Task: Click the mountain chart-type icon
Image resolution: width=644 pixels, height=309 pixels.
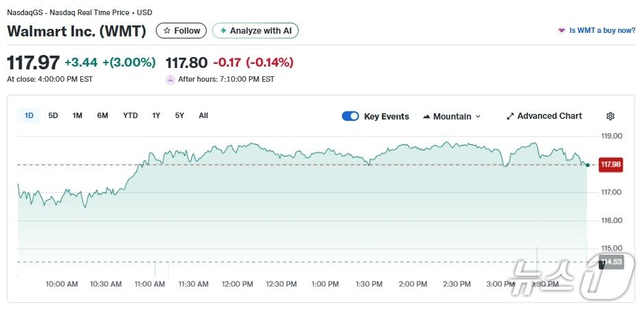Action: pos(426,117)
